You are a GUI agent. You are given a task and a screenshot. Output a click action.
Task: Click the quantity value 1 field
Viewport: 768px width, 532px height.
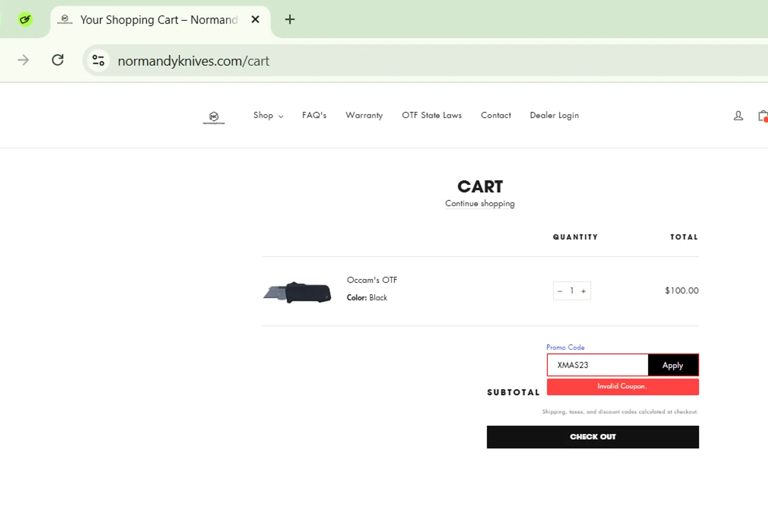tap(571, 291)
